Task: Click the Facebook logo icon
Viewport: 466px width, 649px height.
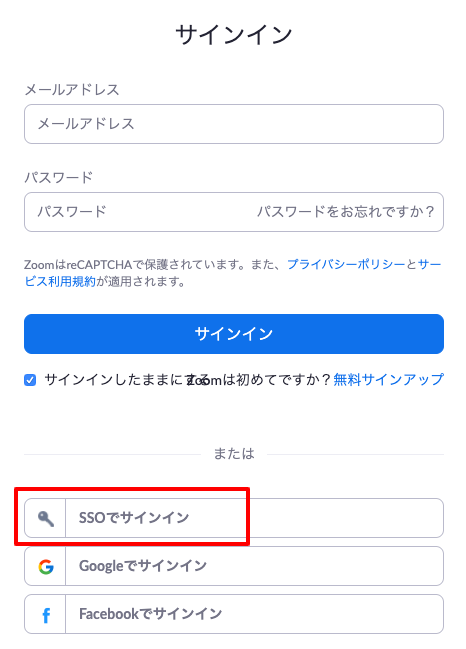Action: click(46, 615)
